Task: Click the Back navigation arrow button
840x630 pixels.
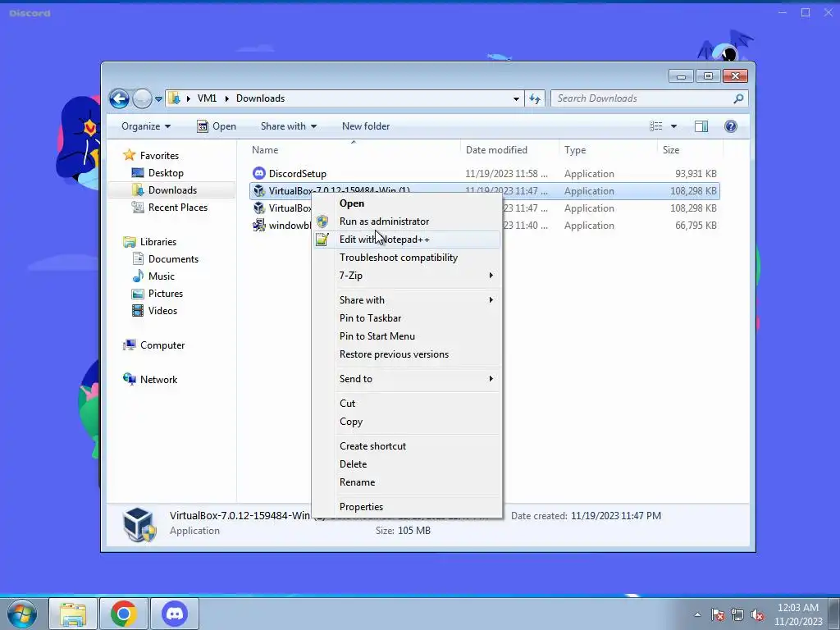Action: [119, 98]
